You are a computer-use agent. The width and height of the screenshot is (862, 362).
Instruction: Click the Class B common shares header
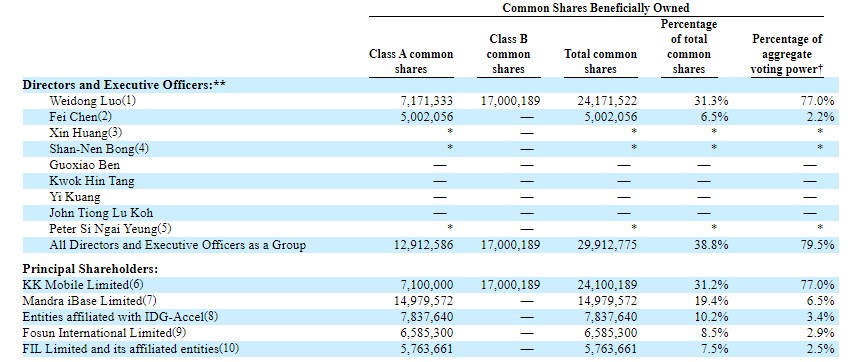[509, 54]
